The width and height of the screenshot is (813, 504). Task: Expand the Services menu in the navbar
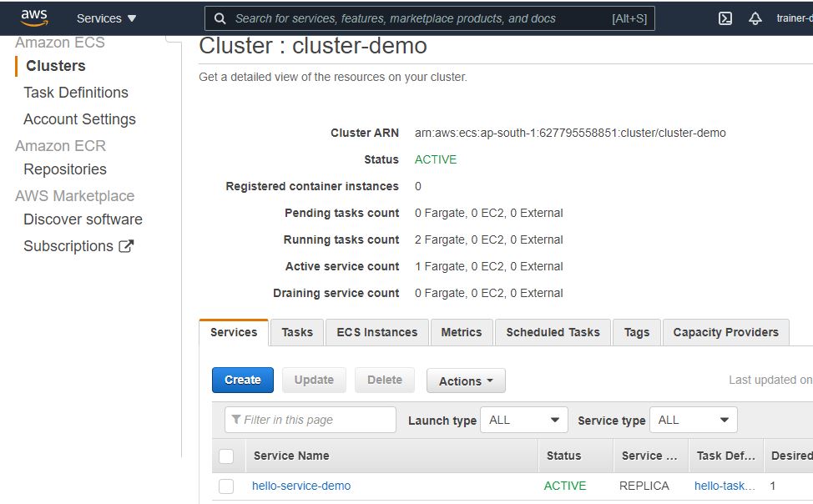106,18
